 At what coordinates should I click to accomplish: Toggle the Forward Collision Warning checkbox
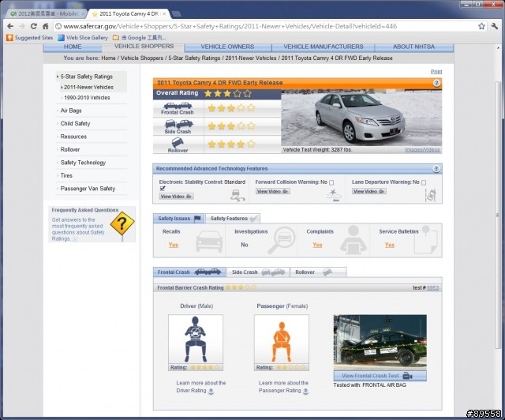331,182
